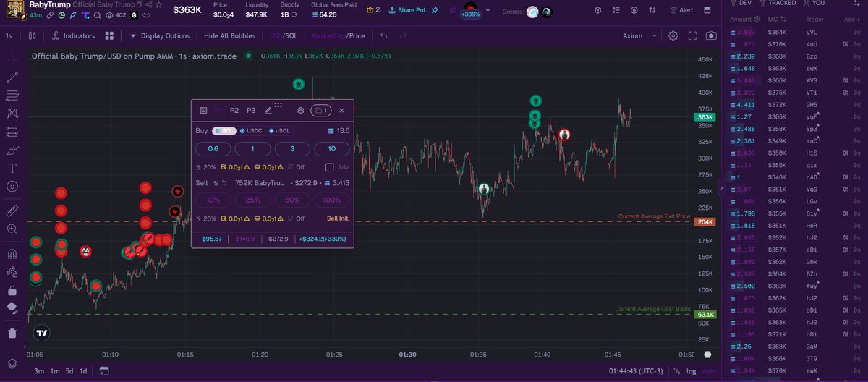The height and width of the screenshot is (382, 868).
Task: Star BabyTrump as a favorite
Action: [159, 4]
